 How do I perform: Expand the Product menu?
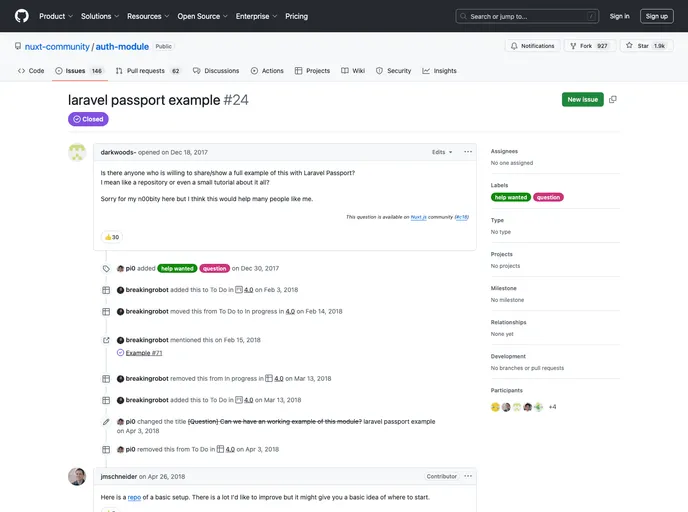click(x=56, y=16)
